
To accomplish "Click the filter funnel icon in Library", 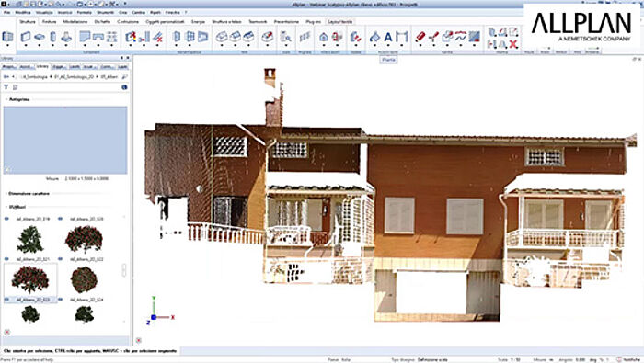I will coord(6,87).
